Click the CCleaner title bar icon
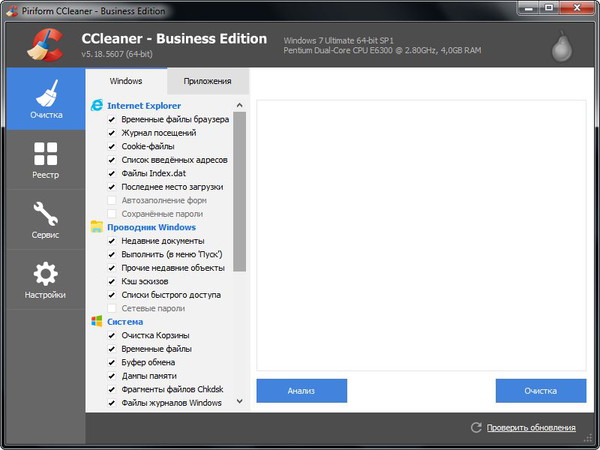 (12, 11)
